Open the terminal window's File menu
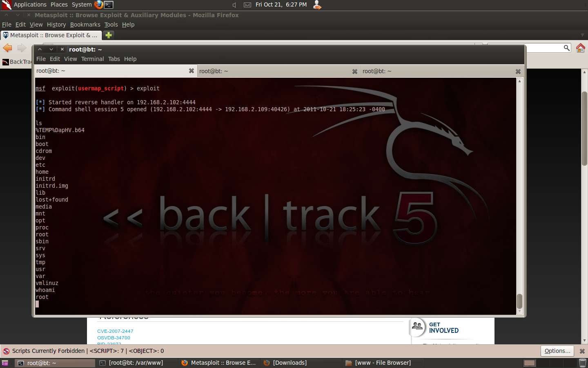The image size is (588, 368). pyautogui.click(x=41, y=59)
